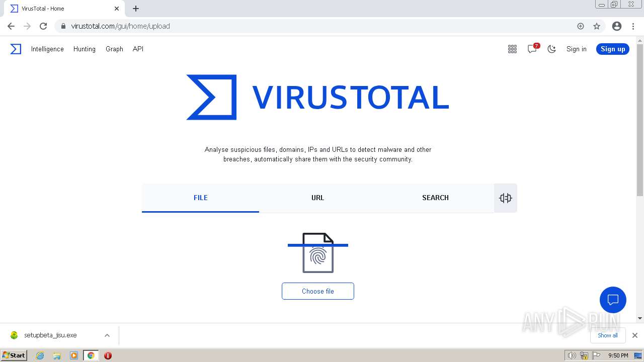
Task: Click the network tray icon
Action: [584, 355]
